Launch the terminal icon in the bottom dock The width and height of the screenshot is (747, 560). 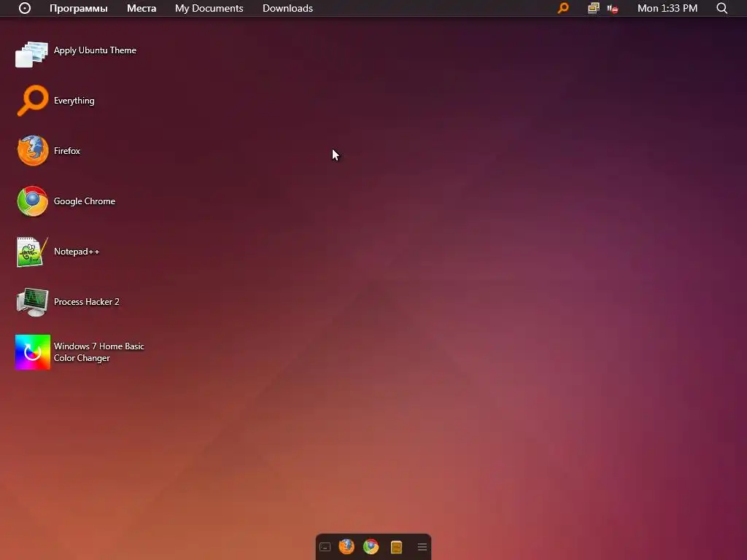click(x=325, y=547)
